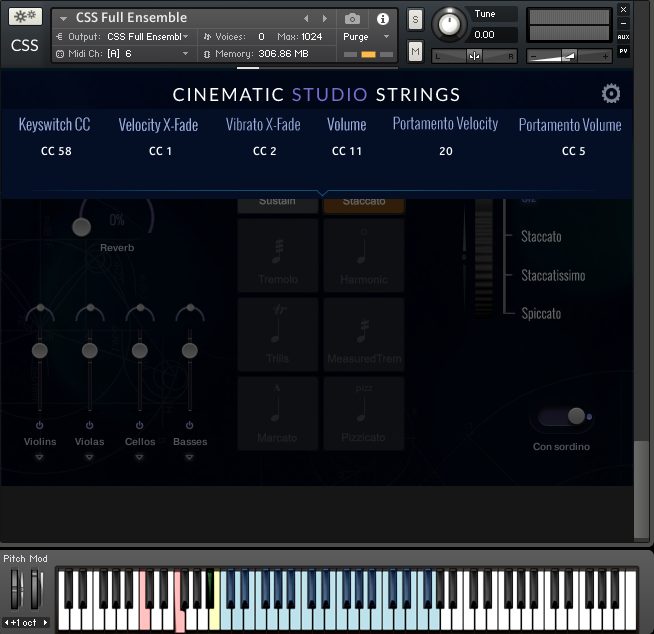Go to previous instrument preset arrow
Image resolution: width=654 pixels, height=634 pixels.
coord(306,18)
